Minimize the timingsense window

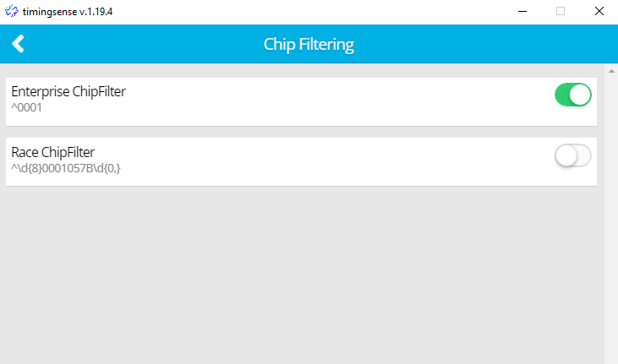pyautogui.click(x=522, y=12)
